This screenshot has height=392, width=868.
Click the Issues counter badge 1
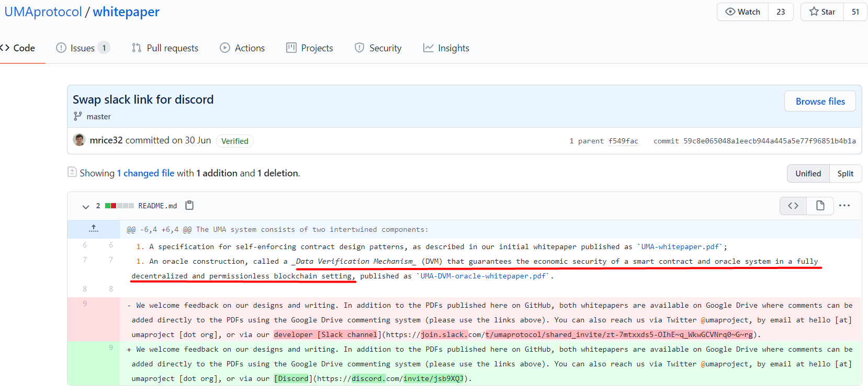(x=104, y=48)
